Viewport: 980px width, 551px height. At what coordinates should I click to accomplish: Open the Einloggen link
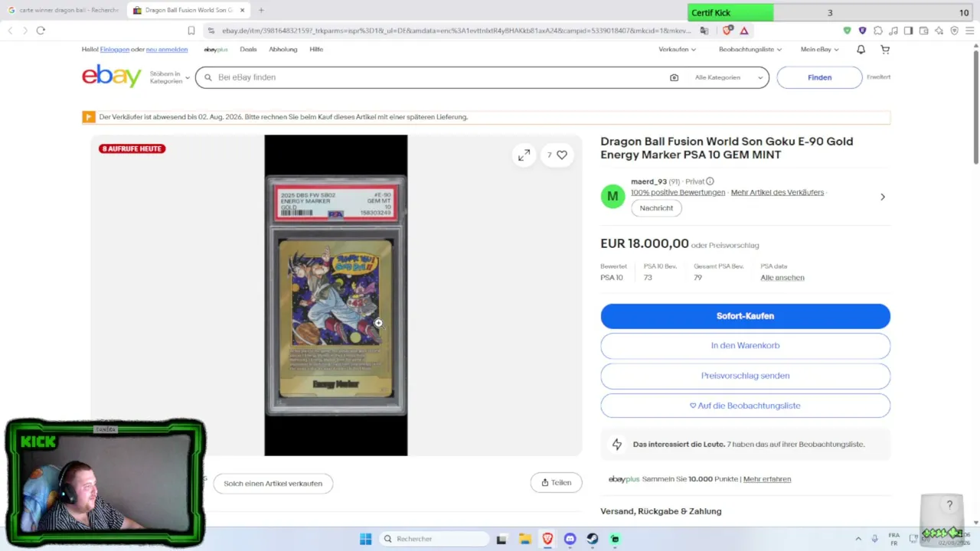tap(114, 49)
